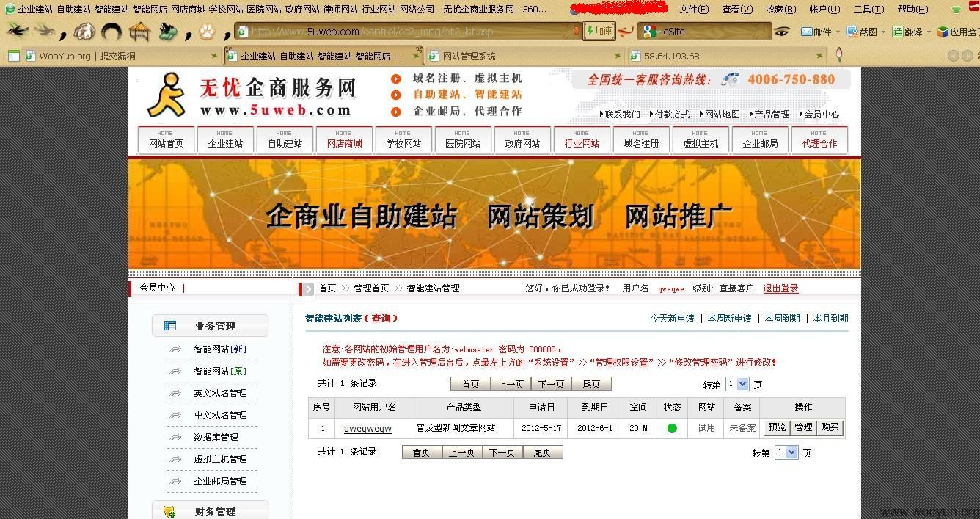Open the 工具(T) menu
This screenshot has height=519, width=980.
pyautogui.click(x=869, y=10)
